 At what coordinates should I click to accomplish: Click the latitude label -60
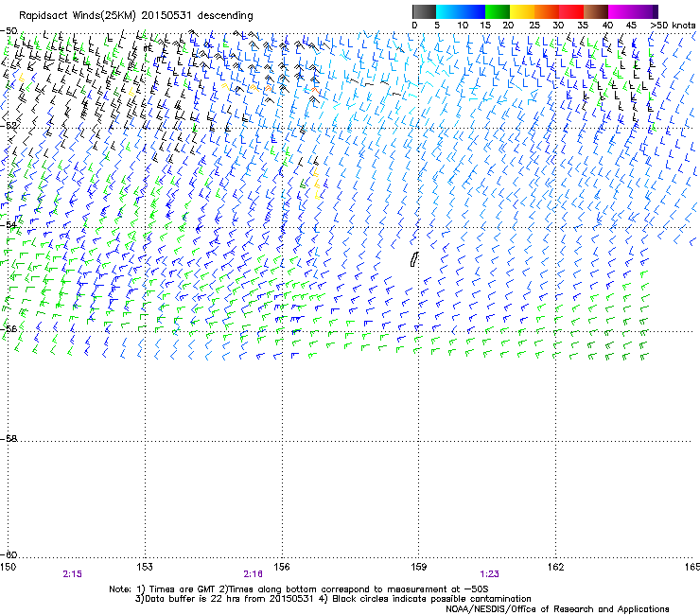pyautogui.click(x=9, y=554)
